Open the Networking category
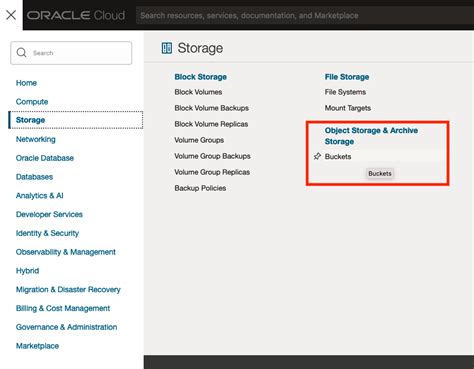The height and width of the screenshot is (369, 474). tap(36, 139)
